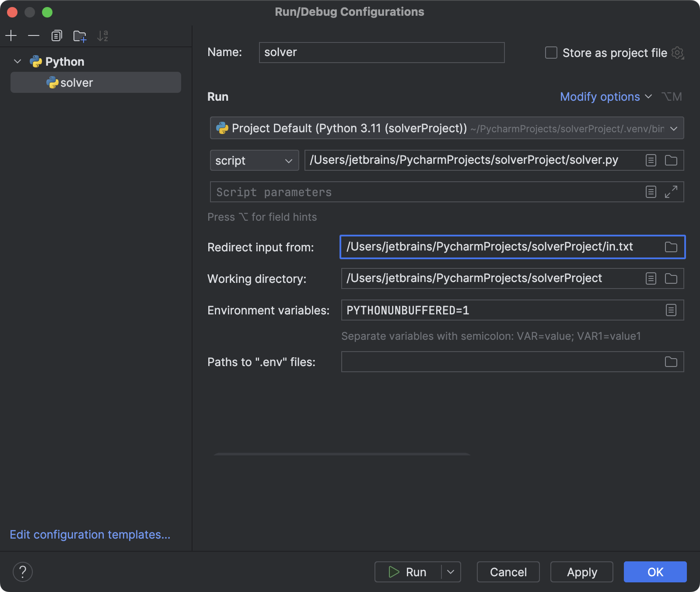Remove the selected configuration

34,35
